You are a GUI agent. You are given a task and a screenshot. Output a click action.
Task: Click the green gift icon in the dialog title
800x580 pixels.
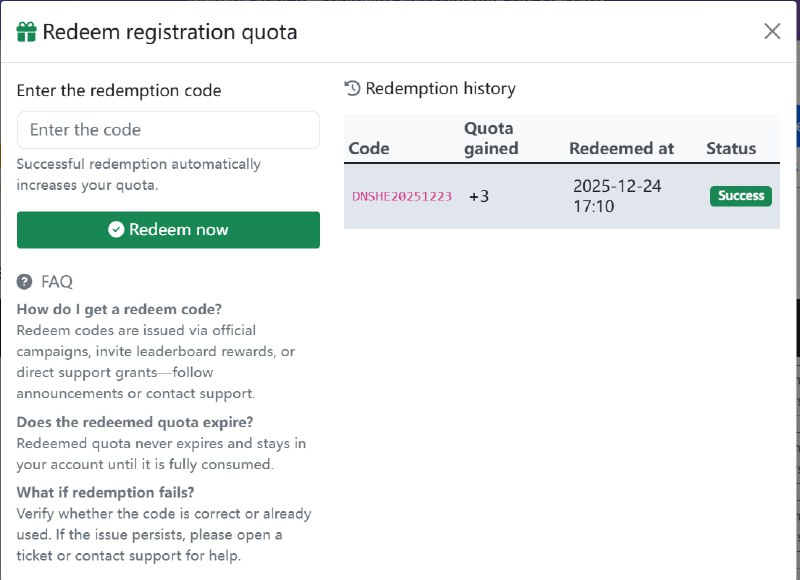coord(24,31)
